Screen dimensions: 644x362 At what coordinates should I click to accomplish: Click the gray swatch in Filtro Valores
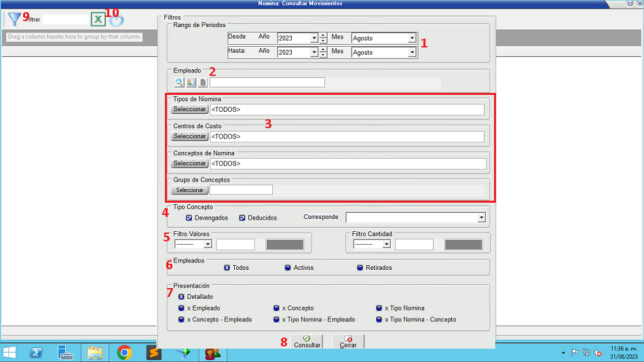[x=284, y=244]
